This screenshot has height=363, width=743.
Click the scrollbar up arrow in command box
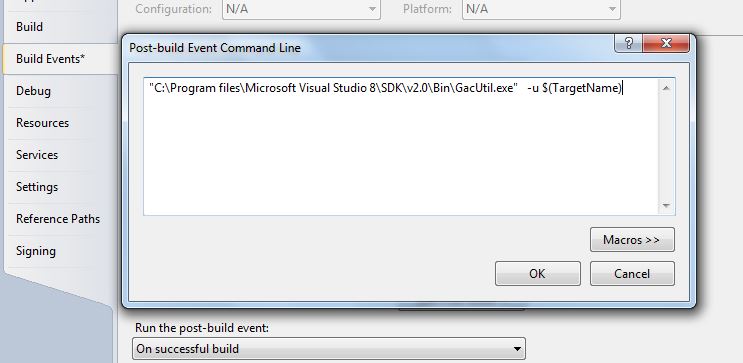pyautogui.click(x=666, y=88)
